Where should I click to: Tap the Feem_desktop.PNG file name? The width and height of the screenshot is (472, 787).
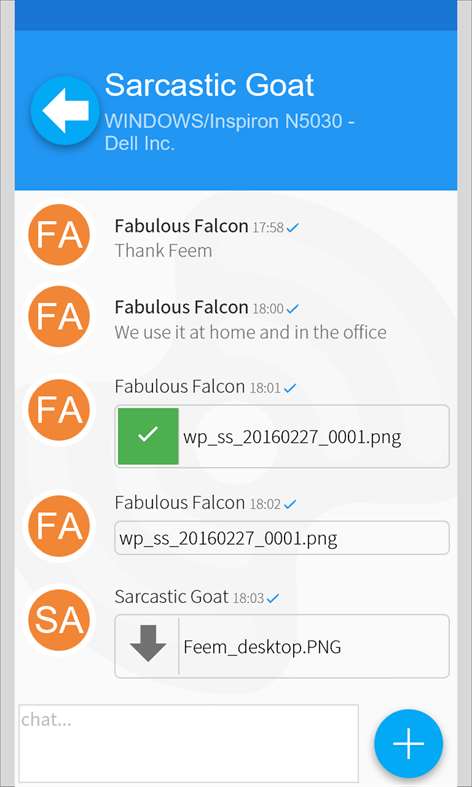262,646
